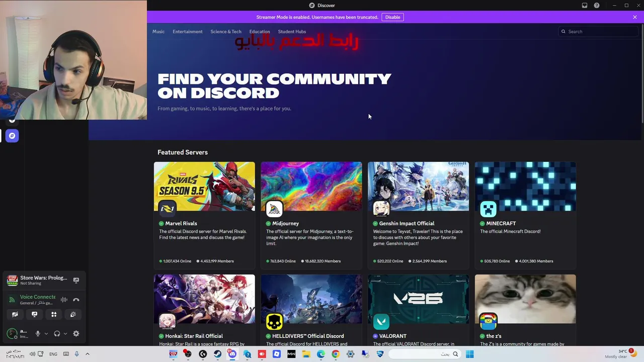Open the Windows Start menu
This screenshot has width=644, height=362.
click(469, 354)
